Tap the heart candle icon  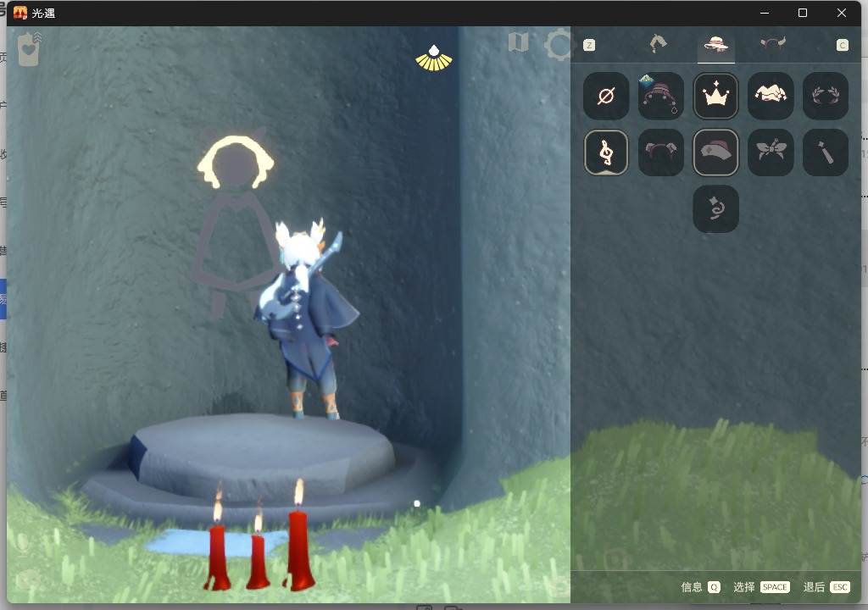(x=29, y=50)
